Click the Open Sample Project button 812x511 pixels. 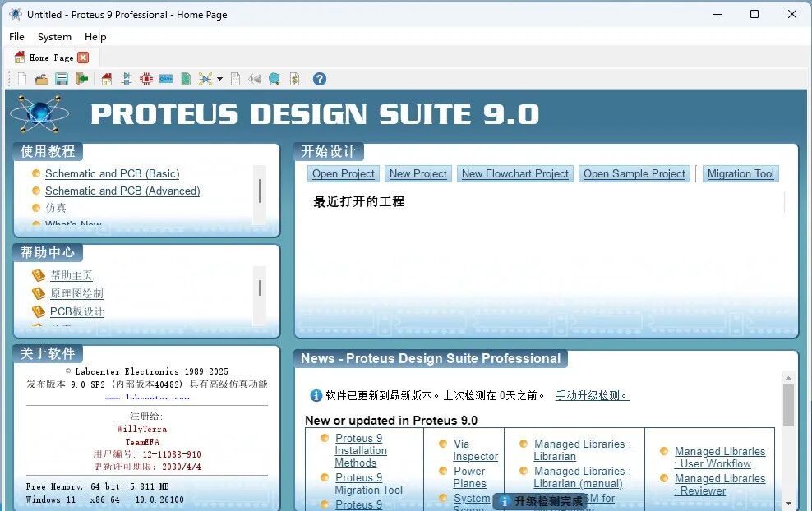634,174
